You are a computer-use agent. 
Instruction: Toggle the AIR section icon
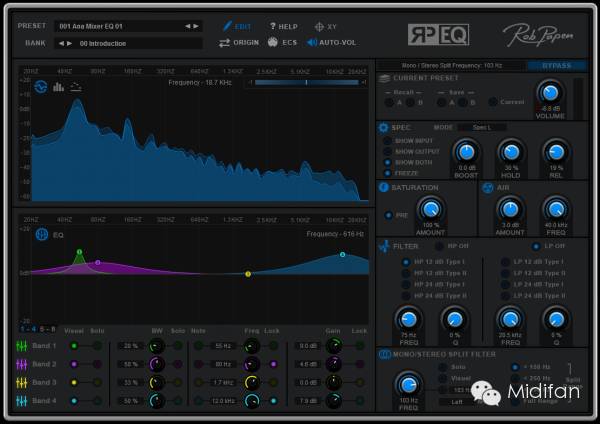point(488,188)
